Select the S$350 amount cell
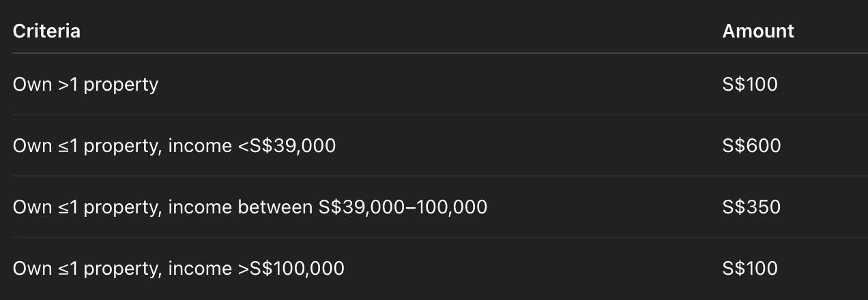The width and height of the screenshot is (868, 300). pos(751,207)
